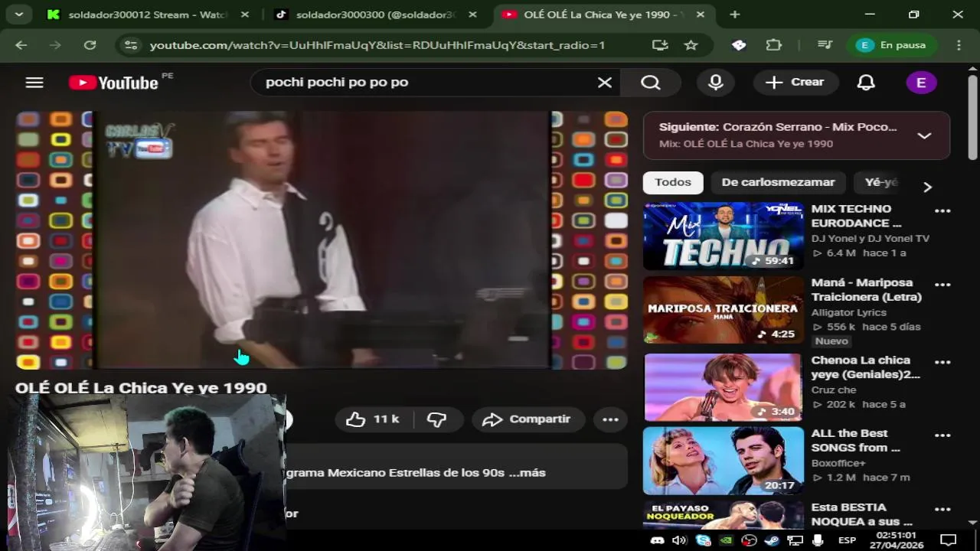View site information icon in address bar
The width and height of the screenshot is (980, 551).
[x=131, y=45]
